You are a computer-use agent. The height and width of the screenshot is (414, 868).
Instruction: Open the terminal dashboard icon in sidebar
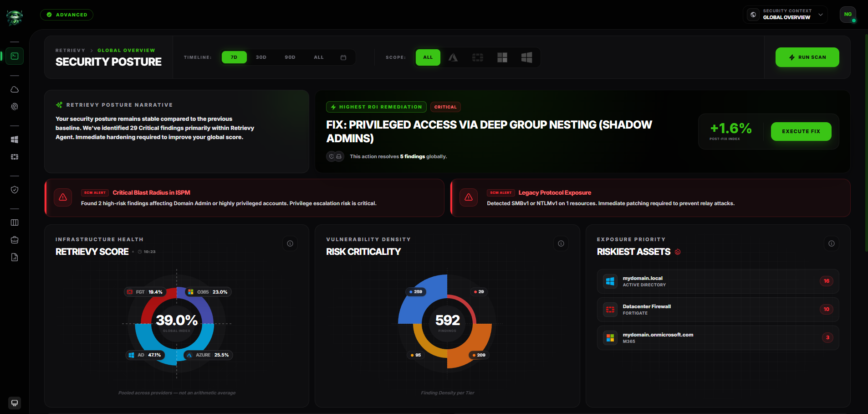pos(15,56)
